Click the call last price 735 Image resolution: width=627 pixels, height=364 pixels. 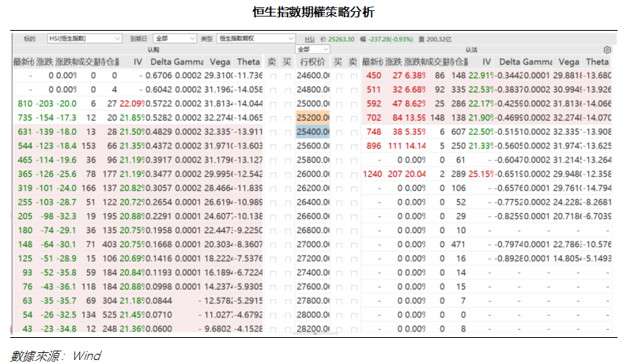pyautogui.click(x=25, y=118)
